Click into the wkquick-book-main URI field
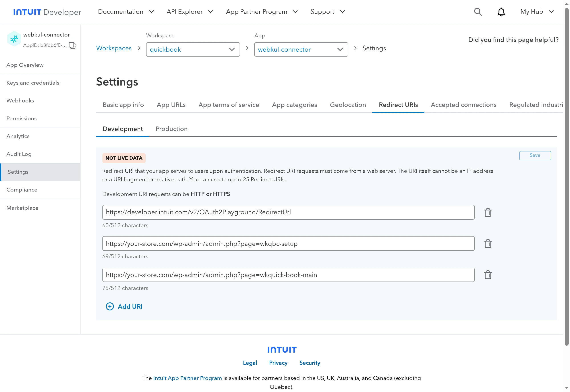Viewport: 570px width, 392px height. click(x=288, y=275)
